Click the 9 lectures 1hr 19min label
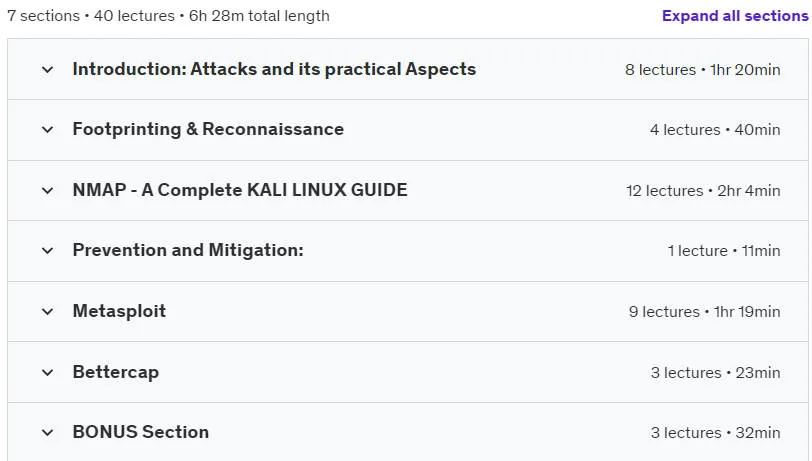This screenshot has width=812, height=461. [x=704, y=312]
